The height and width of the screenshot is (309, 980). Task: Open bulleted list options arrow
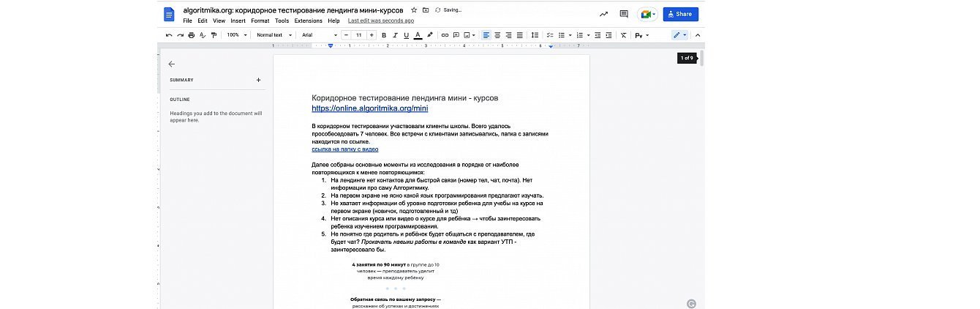click(570, 35)
